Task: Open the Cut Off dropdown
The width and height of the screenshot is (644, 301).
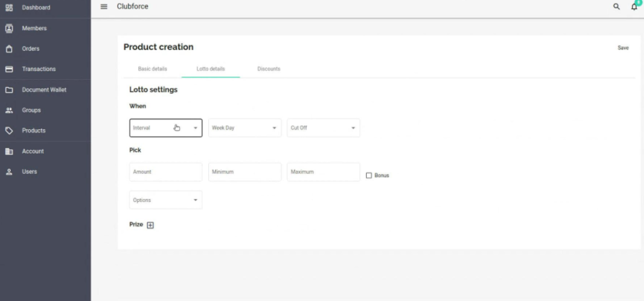Action: click(x=323, y=128)
